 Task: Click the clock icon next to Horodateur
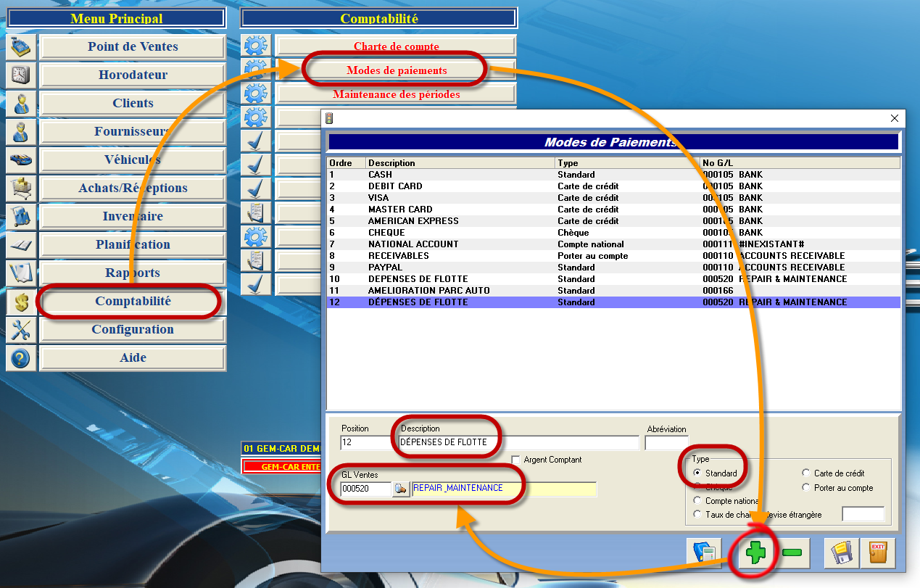[x=20, y=75]
